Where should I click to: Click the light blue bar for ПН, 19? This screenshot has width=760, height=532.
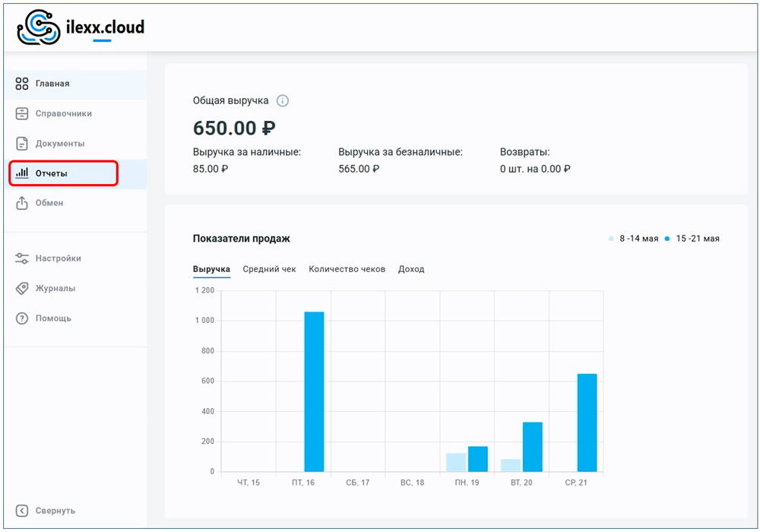pyautogui.click(x=456, y=463)
